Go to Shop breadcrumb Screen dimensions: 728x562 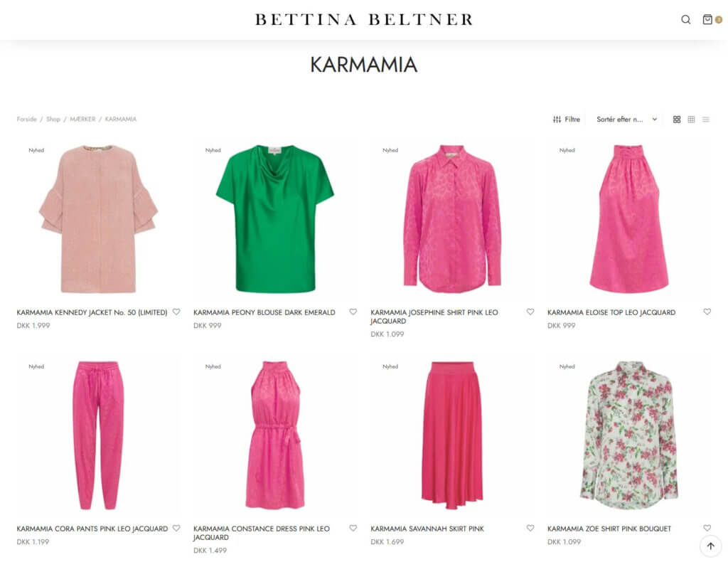(x=53, y=120)
